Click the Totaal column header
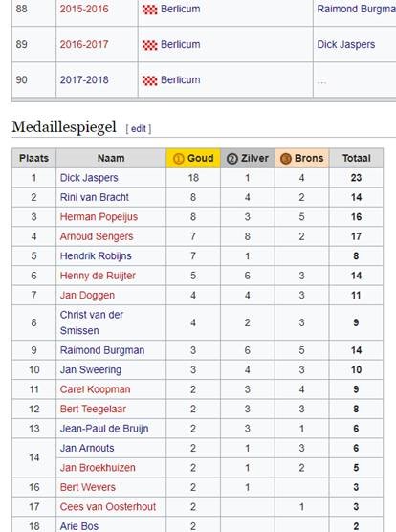 356,159
